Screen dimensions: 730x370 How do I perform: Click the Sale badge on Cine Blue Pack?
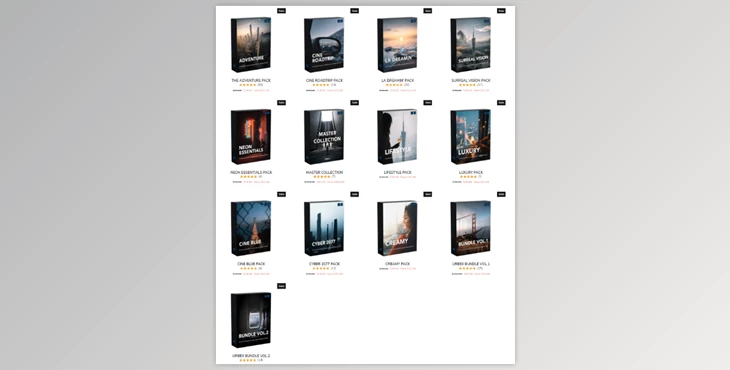point(281,194)
